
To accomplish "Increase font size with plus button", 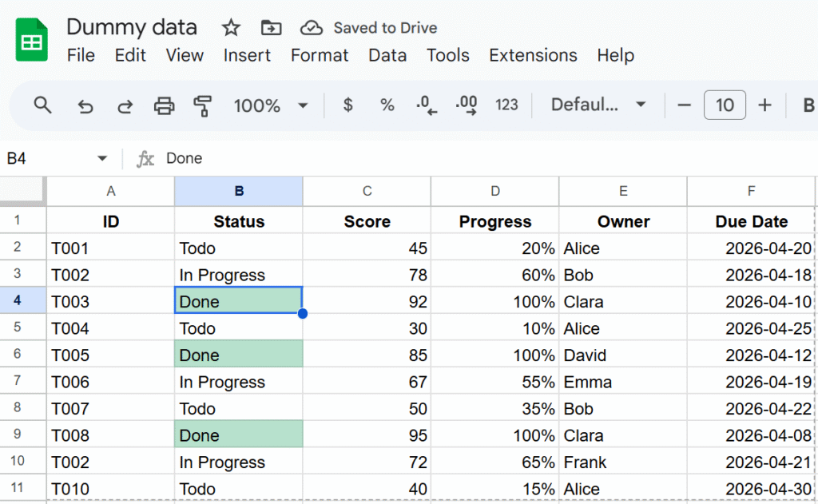I will coord(764,105).
